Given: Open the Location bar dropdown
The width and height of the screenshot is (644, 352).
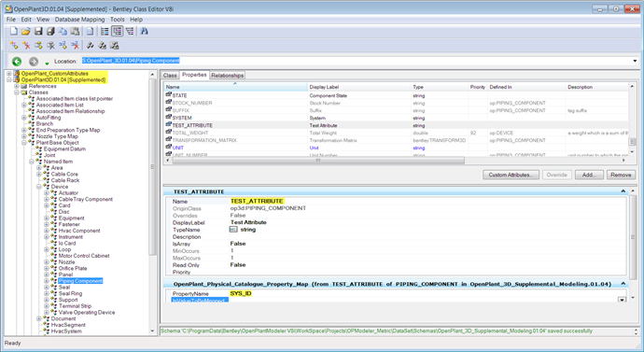Looking at the screenshot, I should [x=635, y=61].
